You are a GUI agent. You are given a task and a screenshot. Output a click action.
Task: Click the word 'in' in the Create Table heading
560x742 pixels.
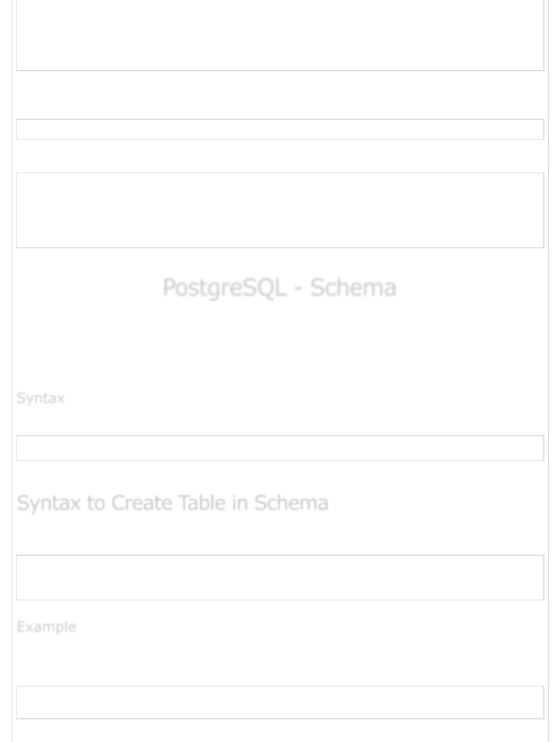tap(240, 503)
